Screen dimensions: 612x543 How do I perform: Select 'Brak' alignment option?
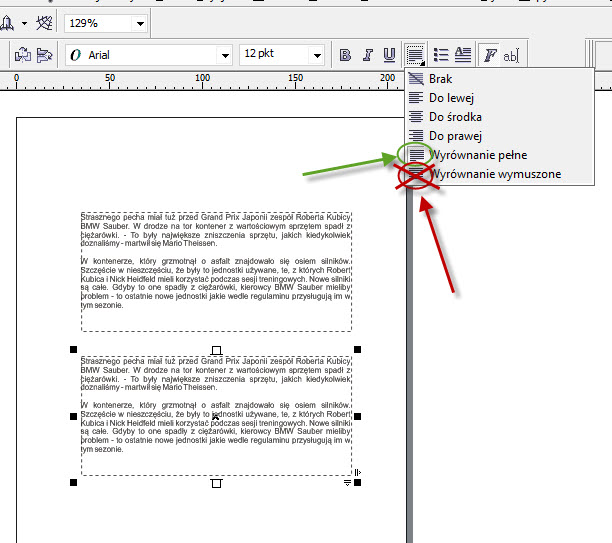click(440, 79)
